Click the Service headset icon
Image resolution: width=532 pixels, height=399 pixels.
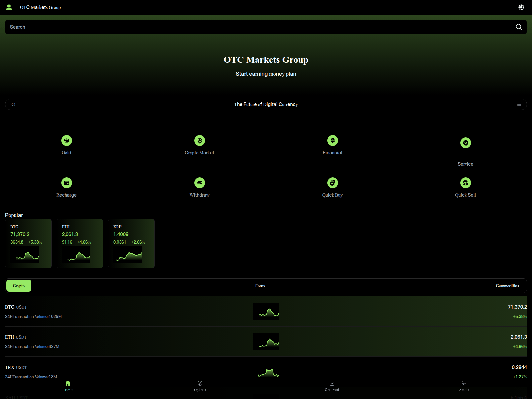click(x=465, y=143)
